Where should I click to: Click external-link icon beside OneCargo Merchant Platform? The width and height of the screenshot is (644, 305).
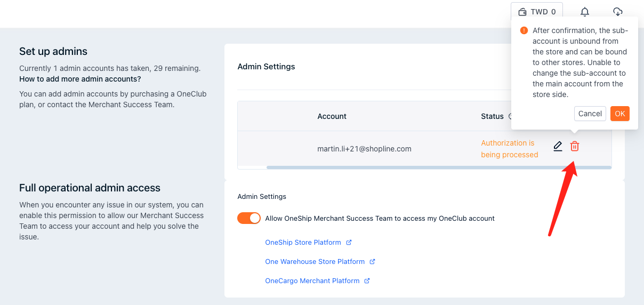pyautogui.click(x=367, y=281)
